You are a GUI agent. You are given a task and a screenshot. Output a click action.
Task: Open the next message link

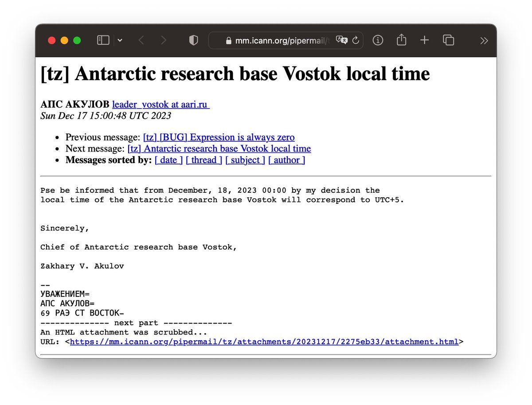(219, 149)
